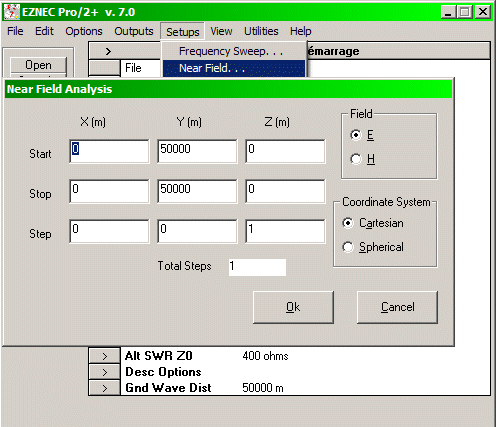Click the Stop X input field
This screenshot has height=427, width=496.
click(109, 191)
